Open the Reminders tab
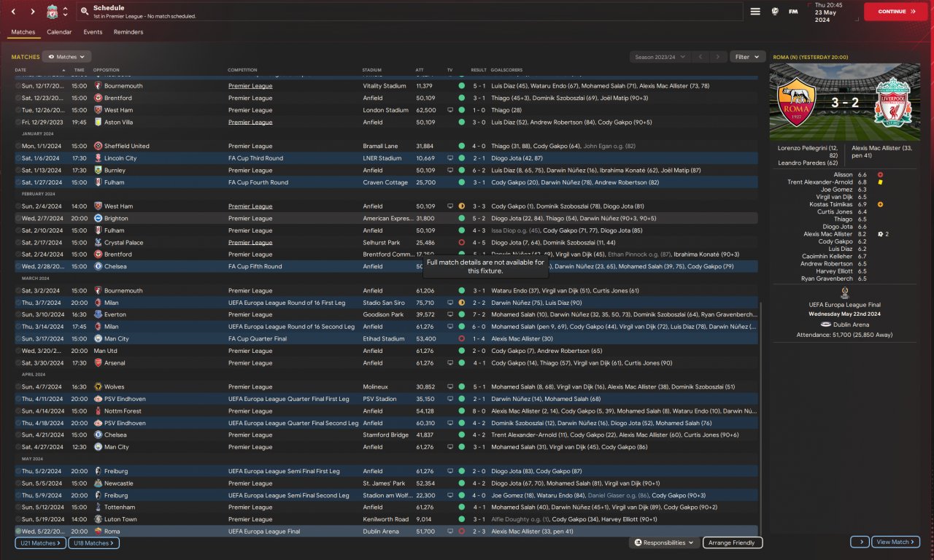The image size is (934, 560). [128, 32]
